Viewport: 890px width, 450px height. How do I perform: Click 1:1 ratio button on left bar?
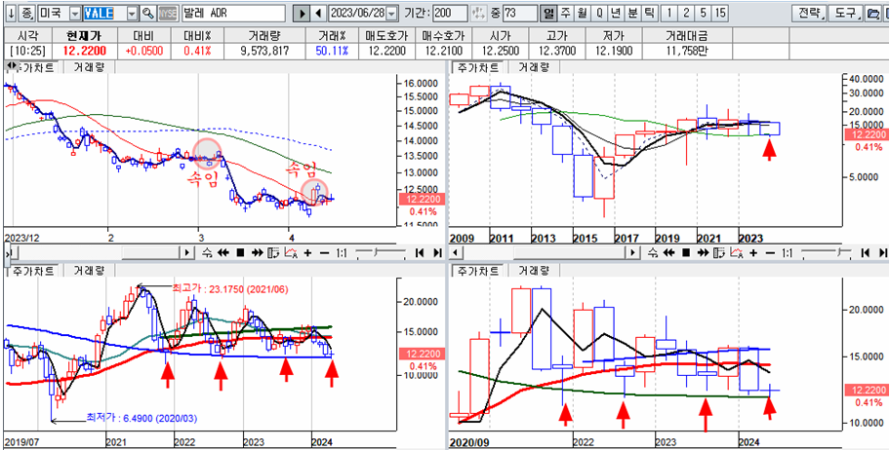pos(342,253)
